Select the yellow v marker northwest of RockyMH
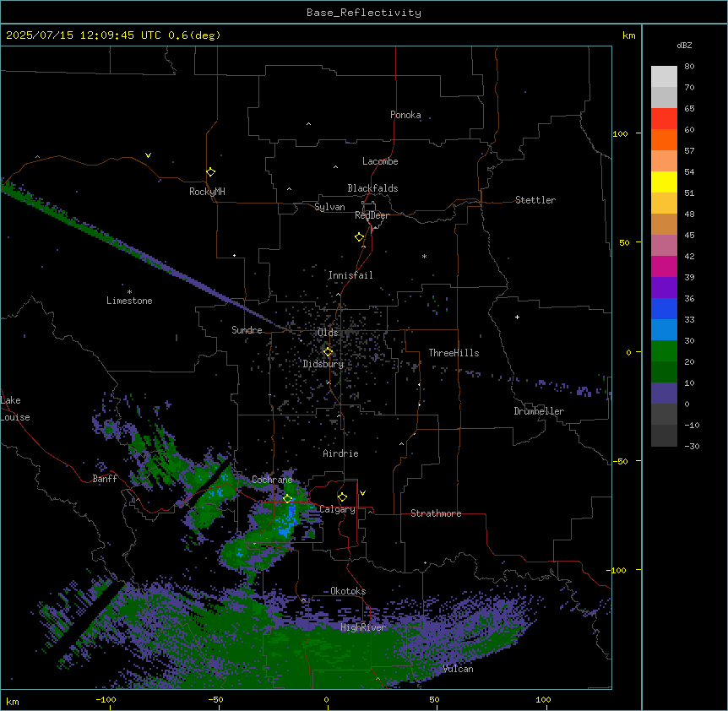Viewport: 728px width, 711px height. (148, 155)
